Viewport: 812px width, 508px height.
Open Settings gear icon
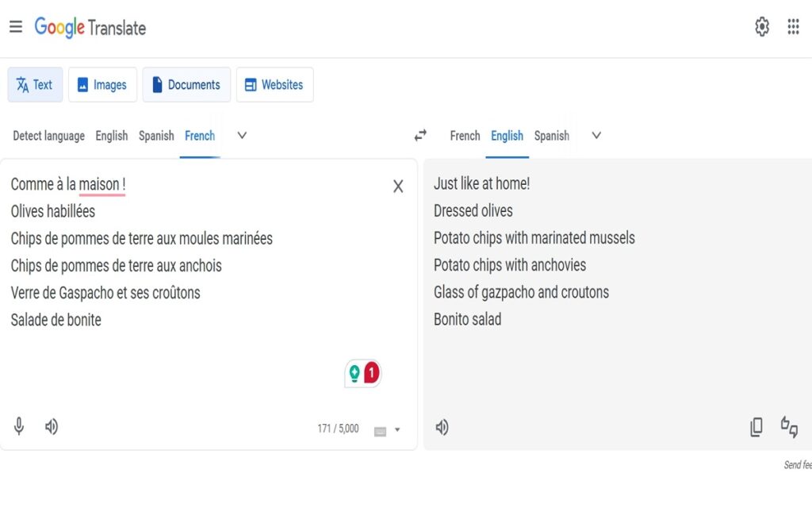tap(762, 27)
